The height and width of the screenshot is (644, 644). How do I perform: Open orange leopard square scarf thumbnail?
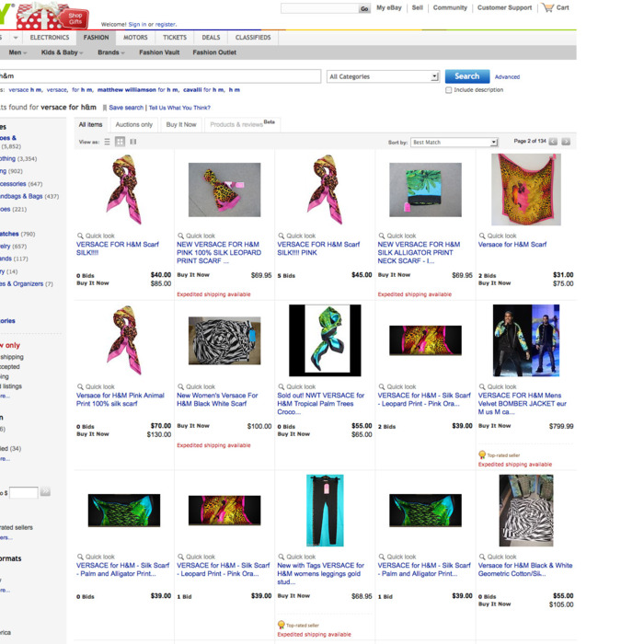click(x=526, y=190)
